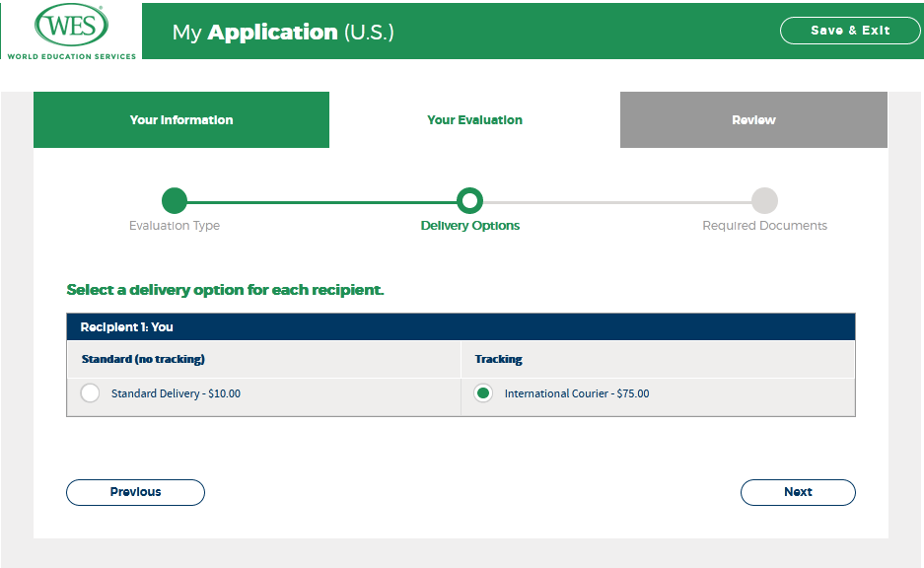Go to the Review tab
The height and width of the screenshot is (568, 924).
click(753, 120)
